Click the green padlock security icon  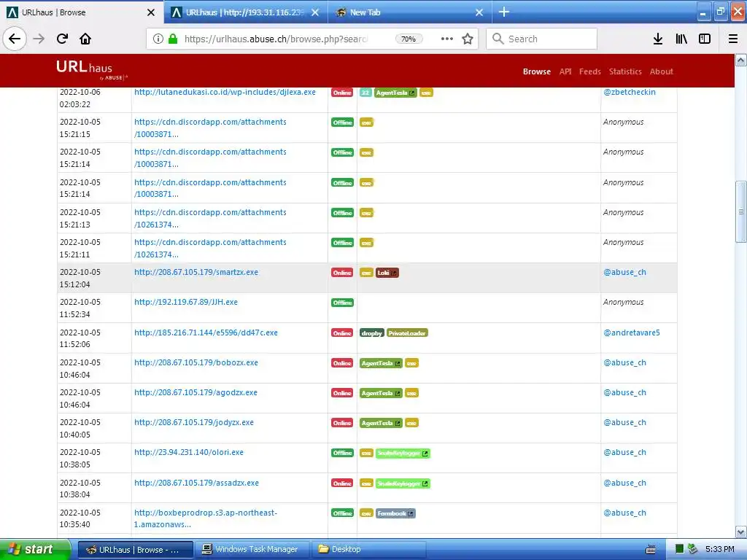tap(174, 39)
